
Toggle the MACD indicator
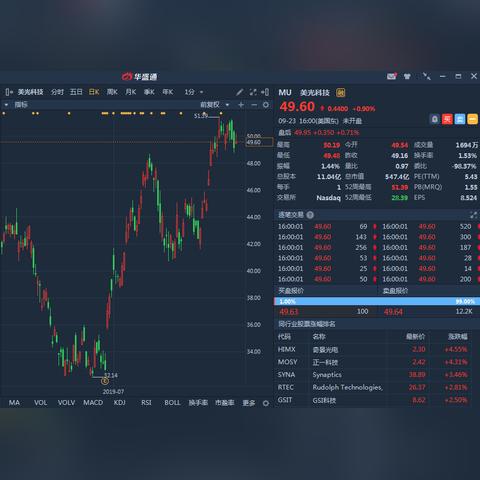[93, 403]
